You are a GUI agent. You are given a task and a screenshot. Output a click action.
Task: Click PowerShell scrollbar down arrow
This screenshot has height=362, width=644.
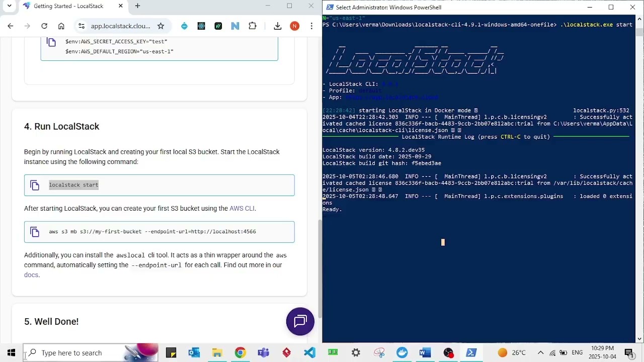click(x=639, y=339)
